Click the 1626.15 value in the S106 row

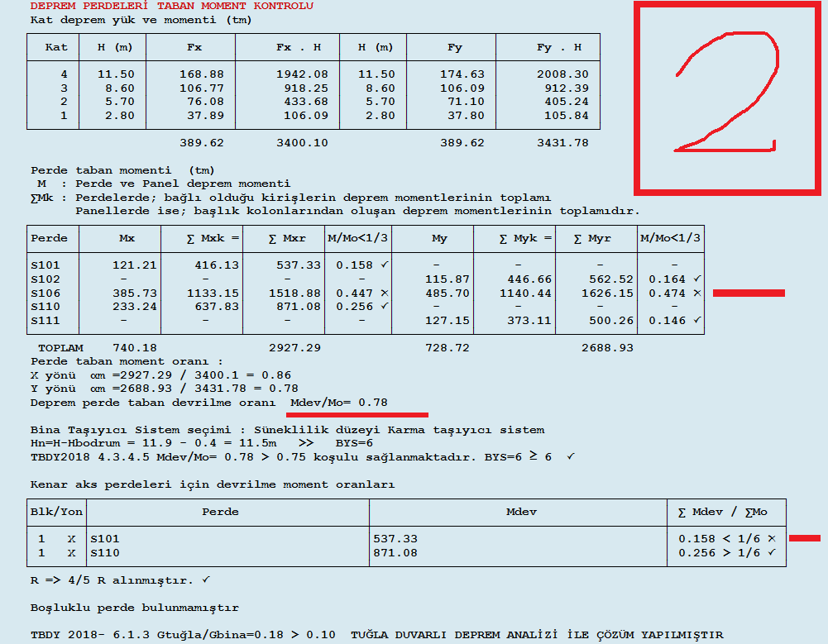[x=611, y=293]
